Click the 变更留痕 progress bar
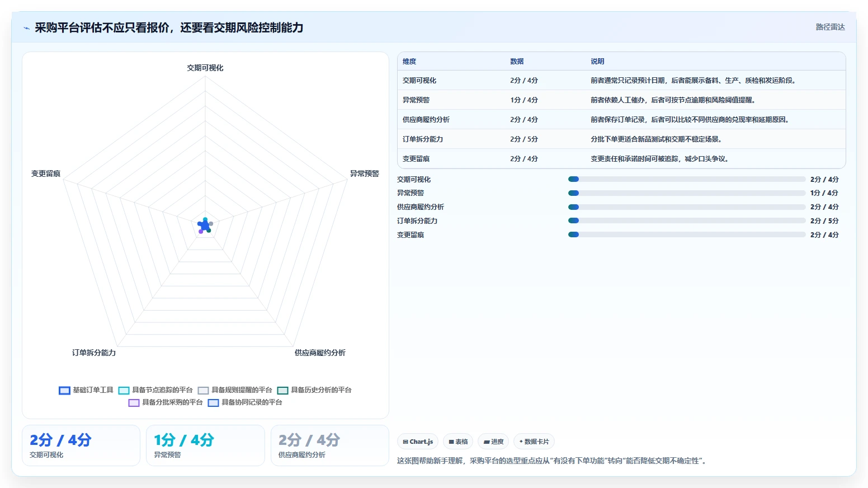868x488 pixels. pyautogui.click(x=687, y=234)
